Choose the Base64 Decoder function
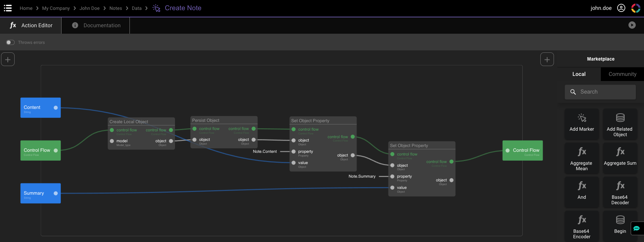Viewport: 644px width, 242px height. (x=620, y=192)
